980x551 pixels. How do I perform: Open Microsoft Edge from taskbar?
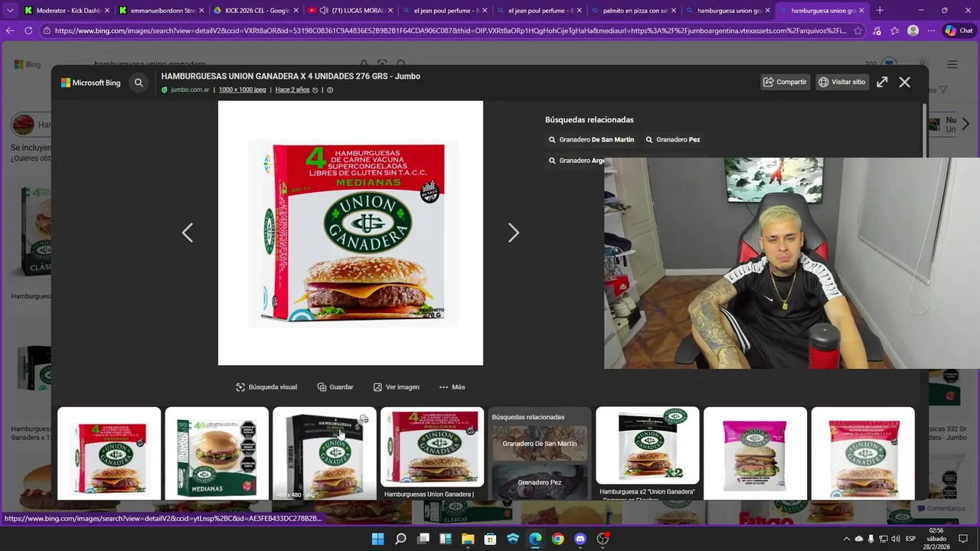(x=535, y=539)
